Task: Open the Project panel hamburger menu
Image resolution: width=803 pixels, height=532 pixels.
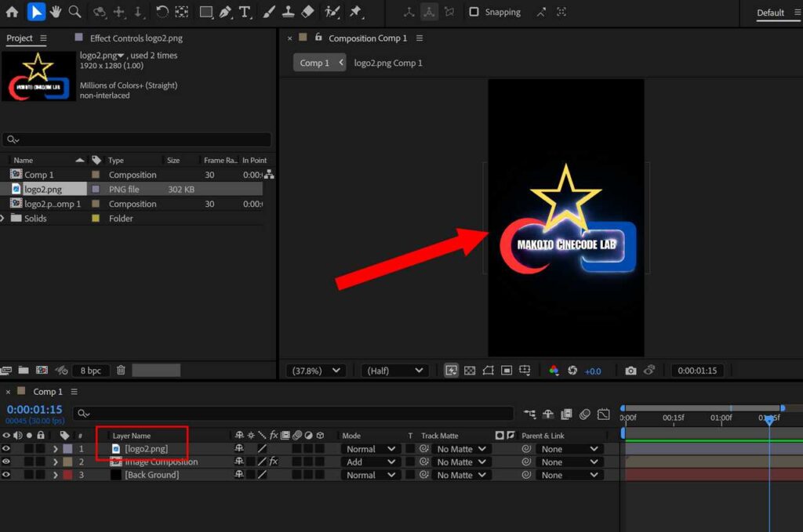Action: [43, 38]
